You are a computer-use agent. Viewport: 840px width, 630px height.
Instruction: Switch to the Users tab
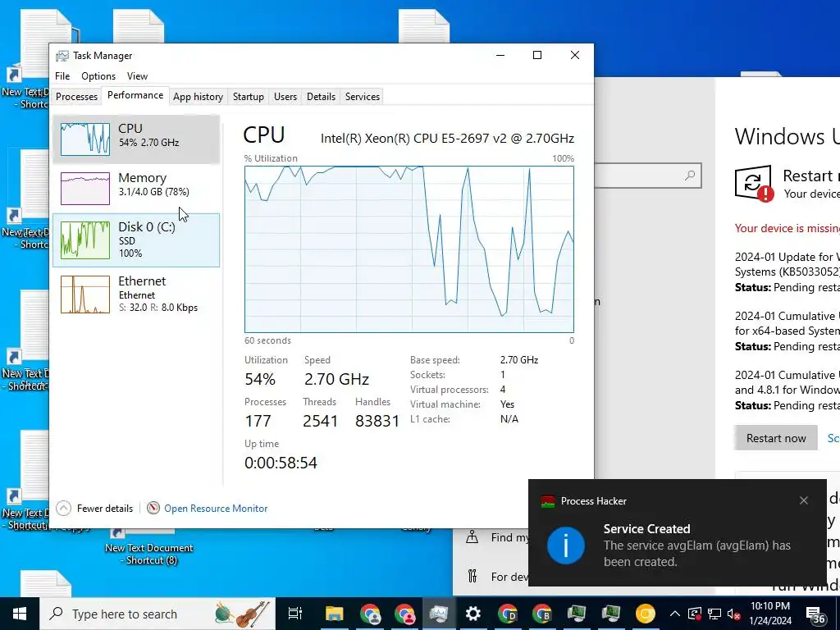coord(285,97)
